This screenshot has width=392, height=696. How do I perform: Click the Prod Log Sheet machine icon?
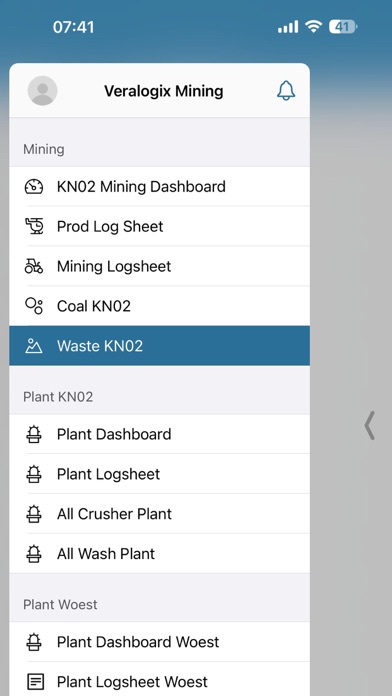(x=34, y=226)
